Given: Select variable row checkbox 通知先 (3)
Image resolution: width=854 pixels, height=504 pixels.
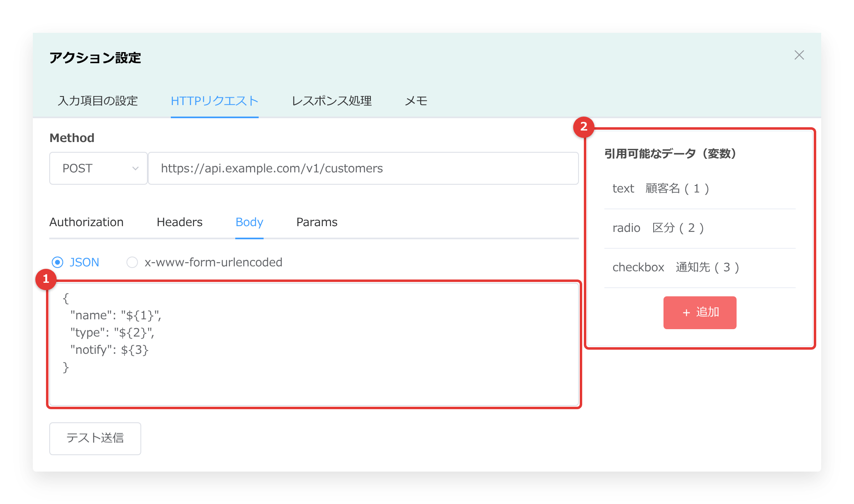Looking at the screenshot, I should point(700,268).
